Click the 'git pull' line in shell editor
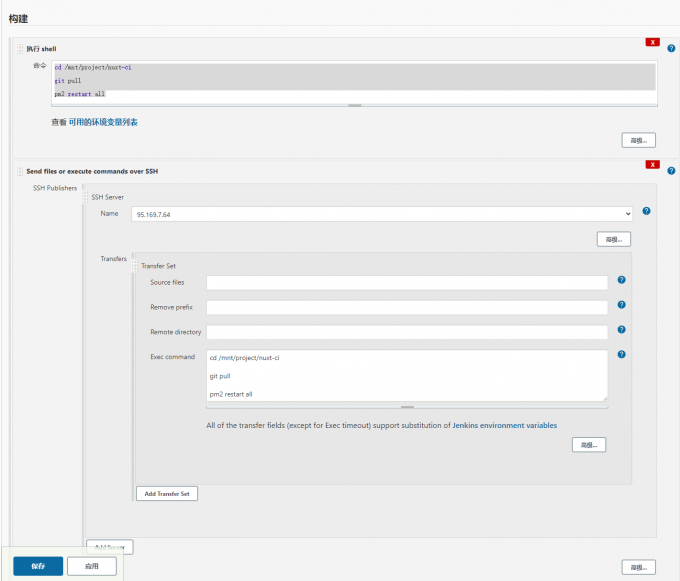The height and width of the screenshot is (581, 680). pyautogui.click(x=68, y=81)
